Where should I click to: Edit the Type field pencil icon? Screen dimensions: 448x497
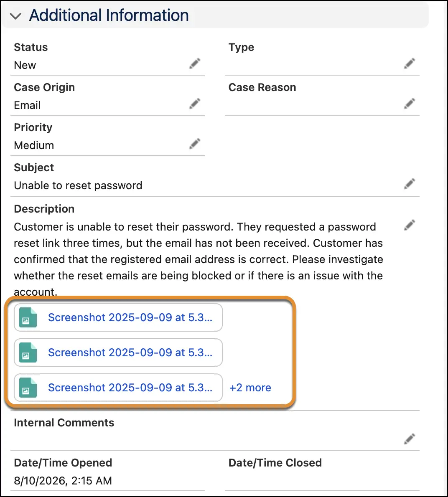(x=409, y=63)
